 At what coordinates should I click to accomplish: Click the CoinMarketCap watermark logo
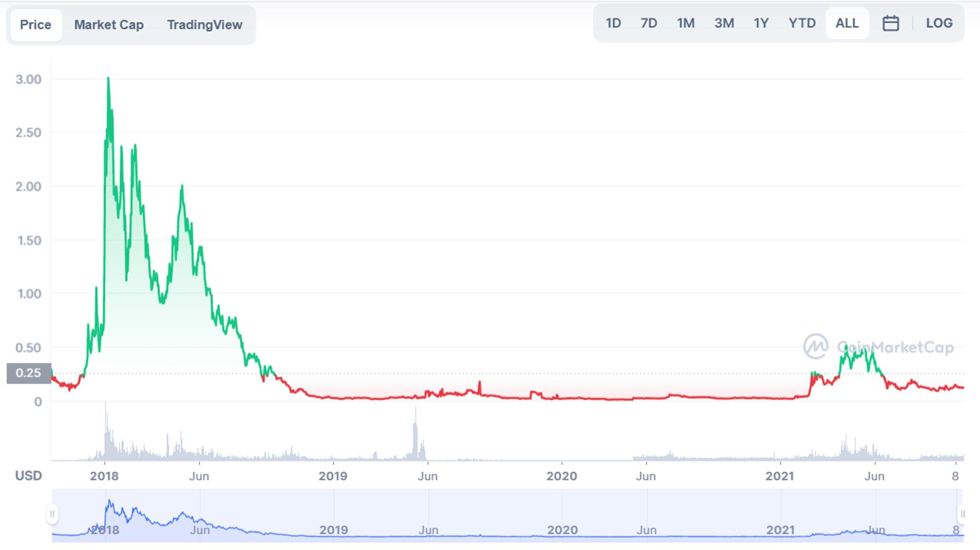pos(878,347)
